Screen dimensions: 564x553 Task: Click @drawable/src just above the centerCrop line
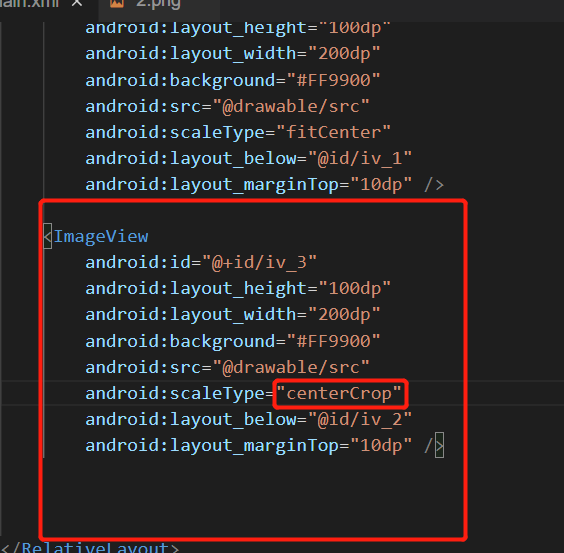(x=291, y=367)
